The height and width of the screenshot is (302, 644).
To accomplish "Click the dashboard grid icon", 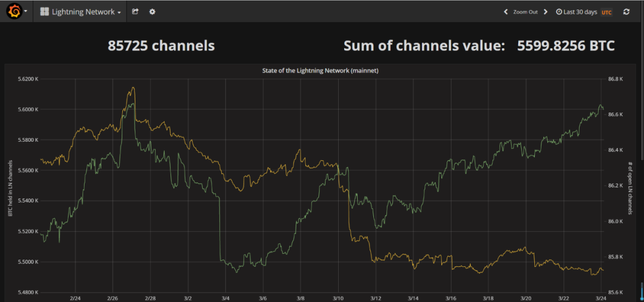I will [x=44, y=12].
